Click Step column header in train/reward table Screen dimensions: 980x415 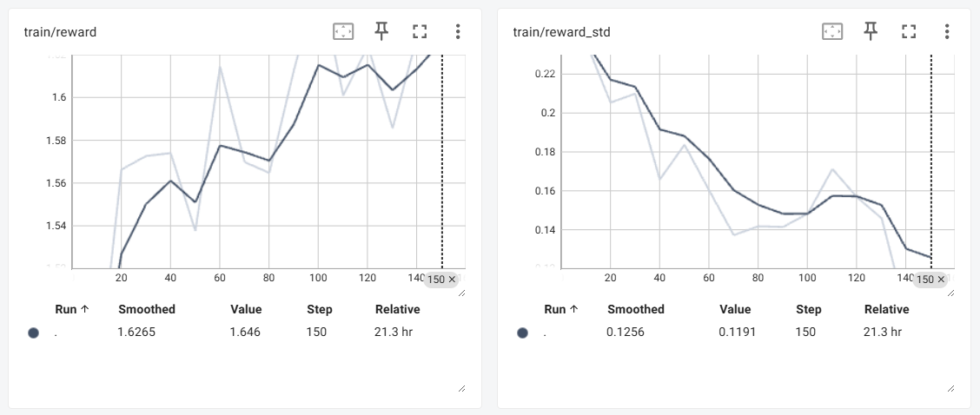(x=320, y=309)
